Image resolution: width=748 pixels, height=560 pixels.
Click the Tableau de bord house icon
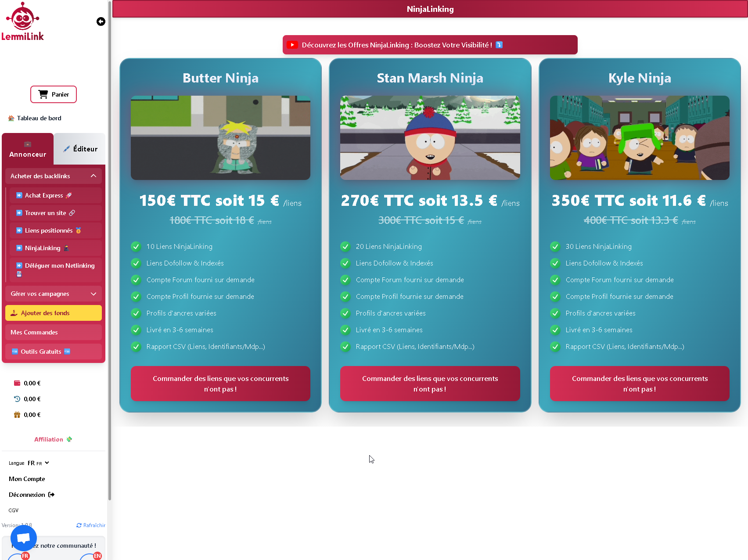[x=11, y=118]
